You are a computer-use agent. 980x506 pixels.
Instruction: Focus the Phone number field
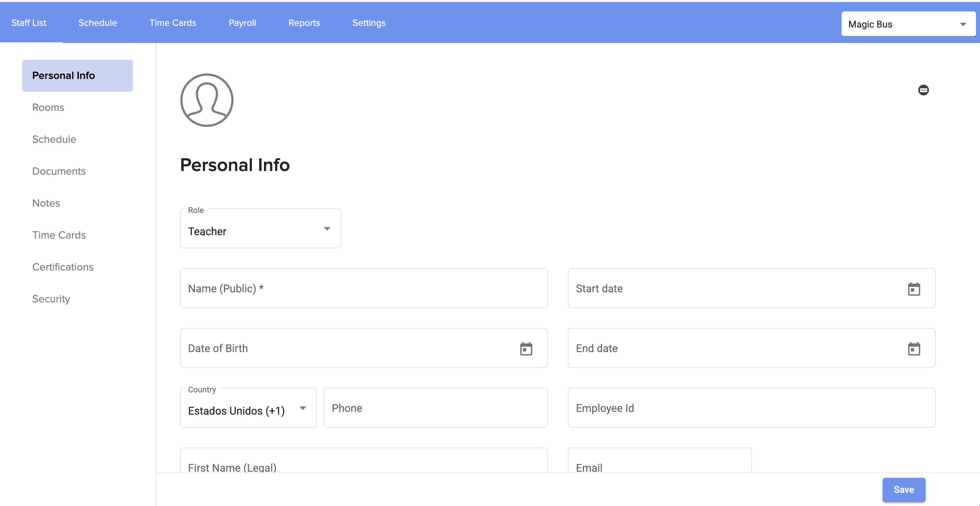point(435,408)
